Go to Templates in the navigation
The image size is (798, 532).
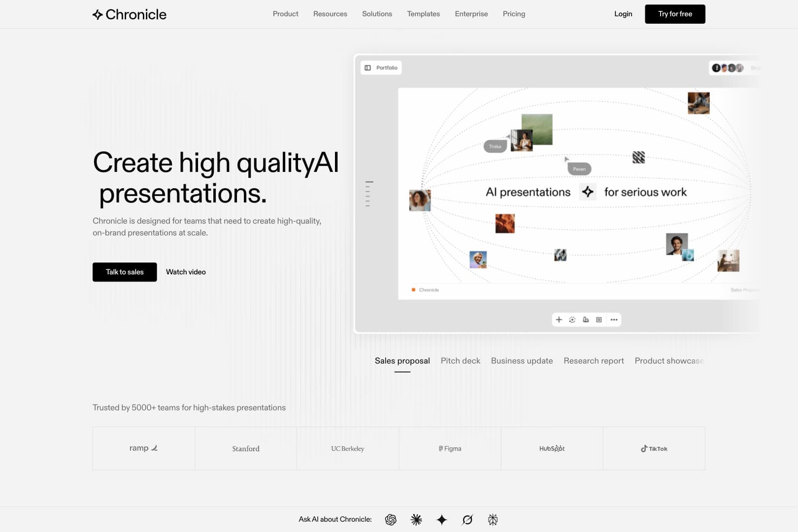coord(423,14)
